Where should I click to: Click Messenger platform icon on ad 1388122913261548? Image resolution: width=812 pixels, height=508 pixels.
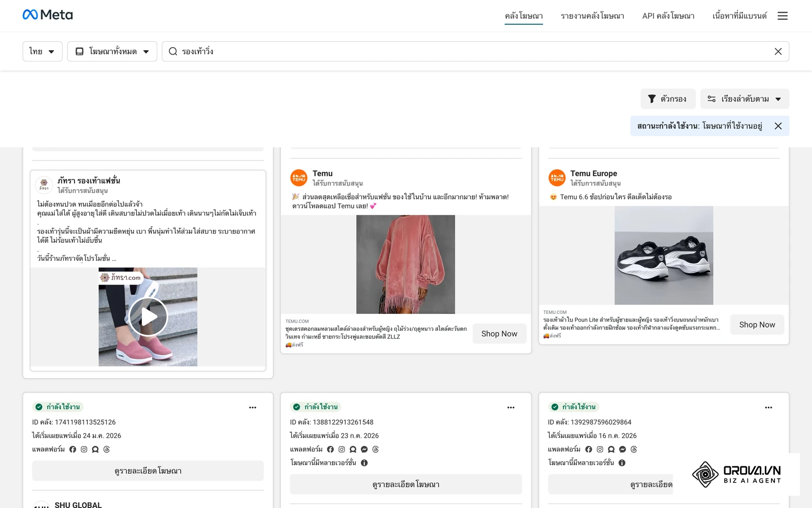click(364, 450)
